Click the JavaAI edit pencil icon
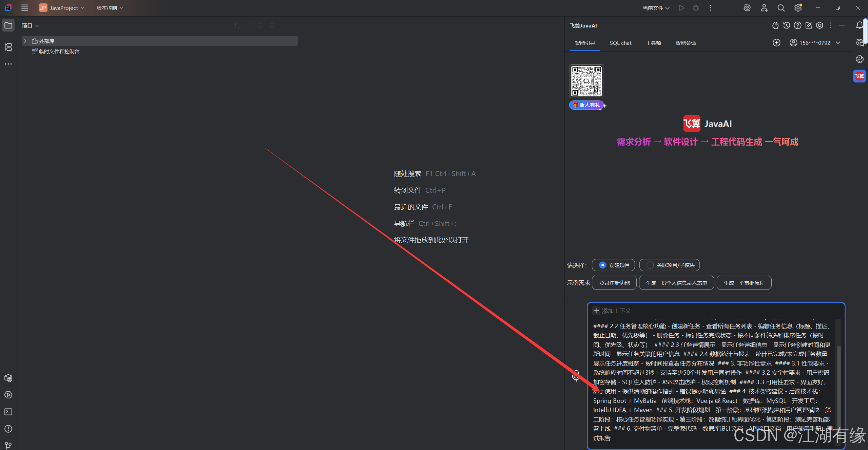Image resolution: width=868 pixels, height=450 pixels. coord(809,25)
